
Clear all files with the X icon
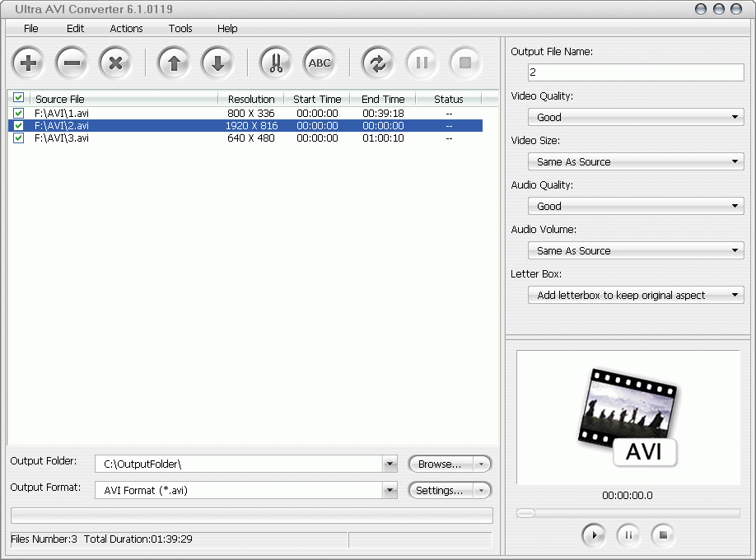pos(115,63)
